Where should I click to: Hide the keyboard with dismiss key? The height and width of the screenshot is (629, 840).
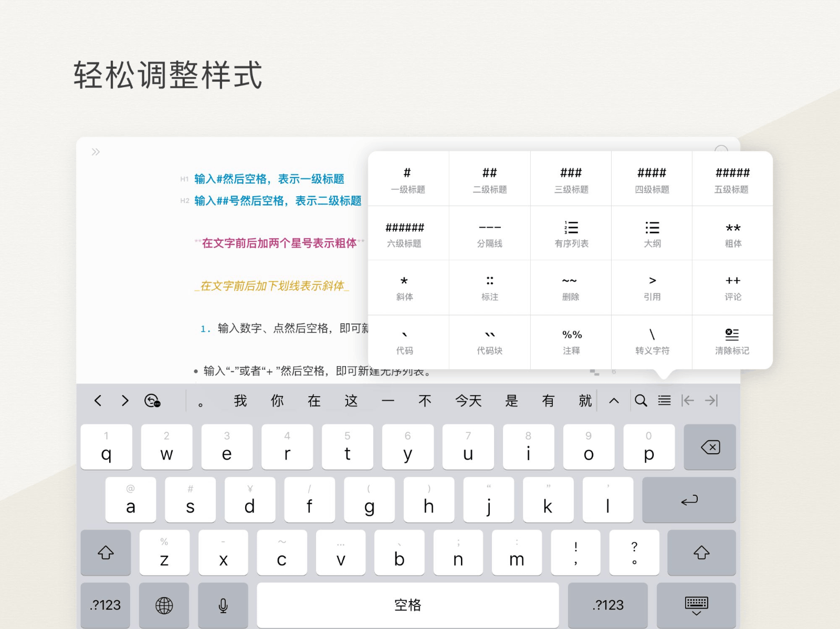point(696,605)
